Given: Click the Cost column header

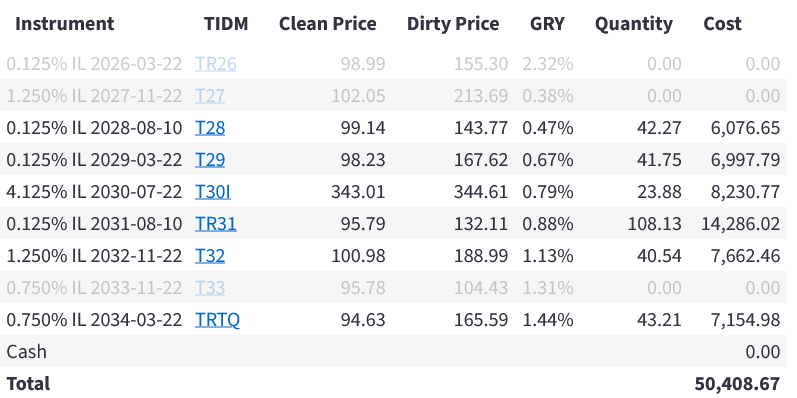Looking at the screenshot, I should 722,24.
